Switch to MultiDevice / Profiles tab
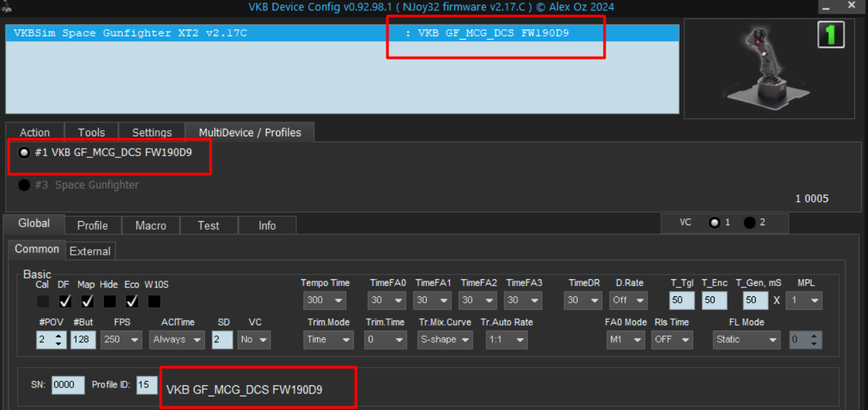868x410 pixels. pyautogui.click(x=250, y=132)
